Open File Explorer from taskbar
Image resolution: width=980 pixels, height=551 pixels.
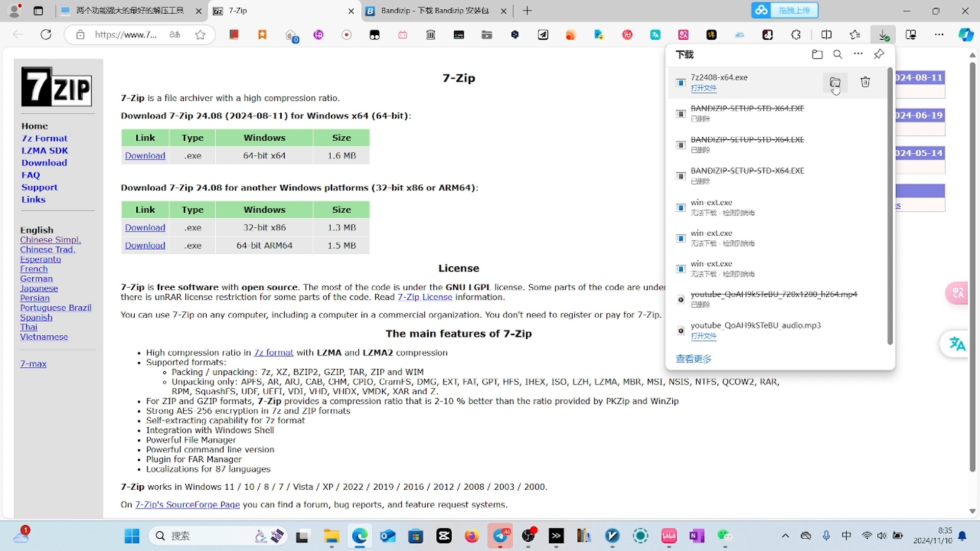pos(331,536)
